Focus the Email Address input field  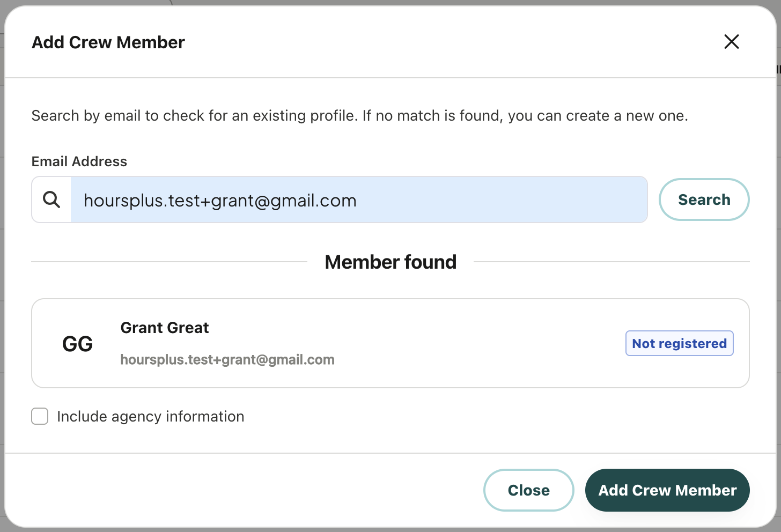pos(359,199)
